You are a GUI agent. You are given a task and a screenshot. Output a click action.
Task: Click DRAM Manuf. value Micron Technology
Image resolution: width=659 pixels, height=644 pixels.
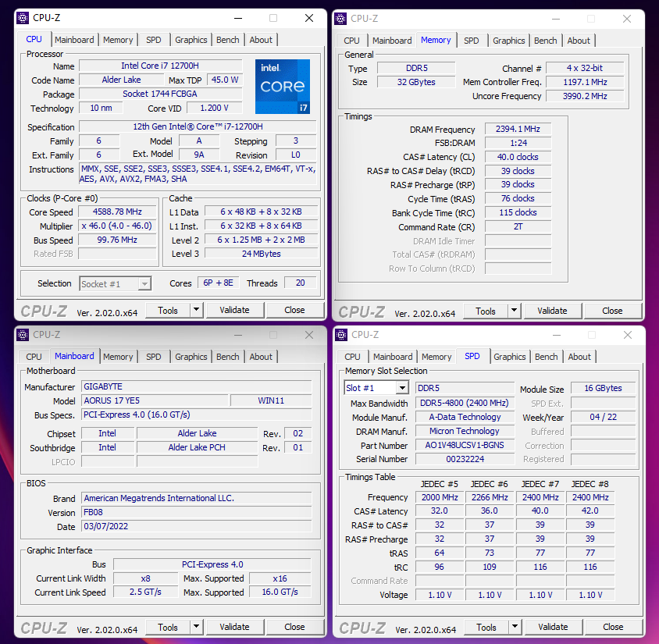[465, 431]
